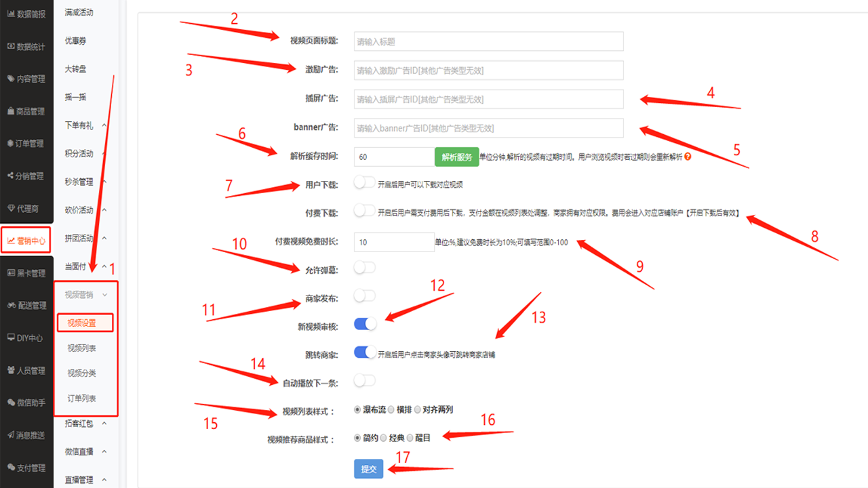The image size is (868, 488).
Task: Click the 消息推送 paper plane icon
Action: (10, 435)
